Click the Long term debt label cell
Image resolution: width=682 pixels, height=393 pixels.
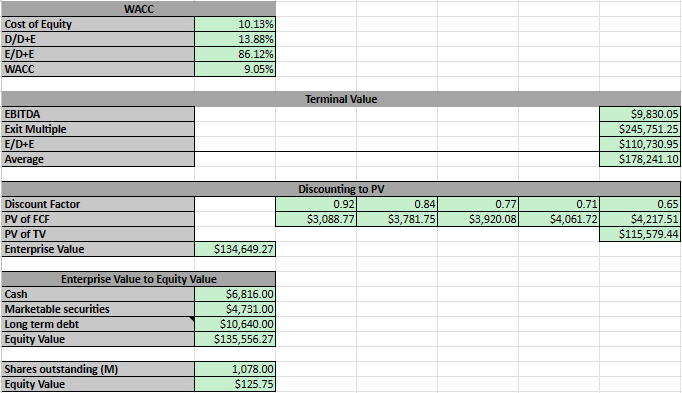click(x=98, y=324)
